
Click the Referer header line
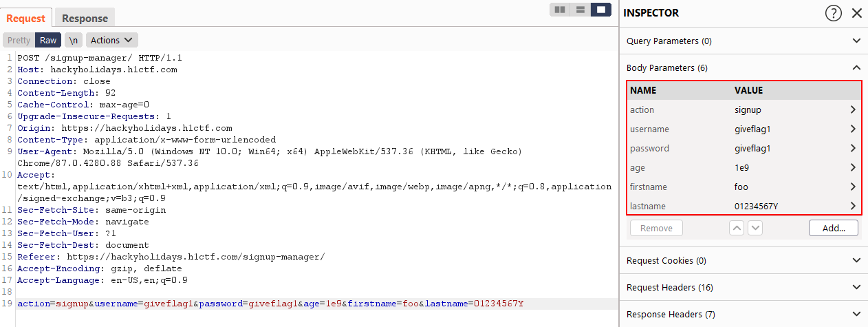171,257
